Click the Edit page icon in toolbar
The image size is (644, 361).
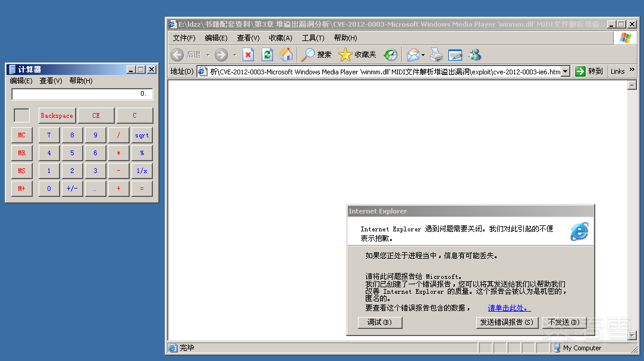[x=455, y=55]
